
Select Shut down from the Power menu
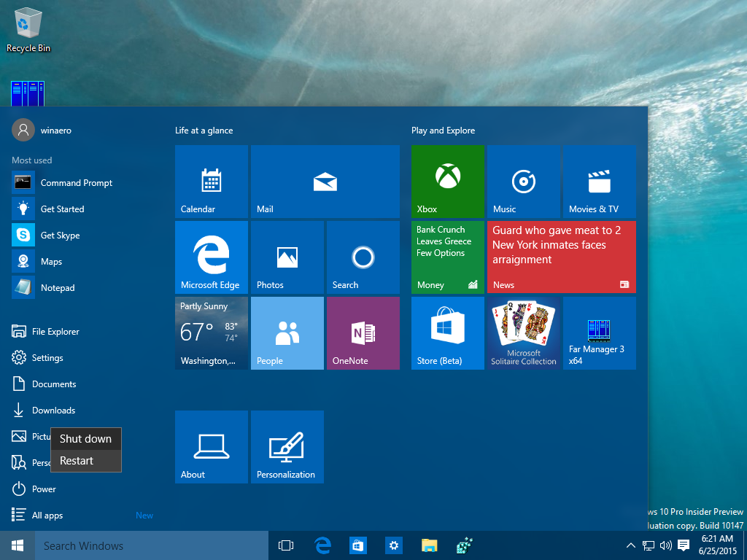point(85,438)
